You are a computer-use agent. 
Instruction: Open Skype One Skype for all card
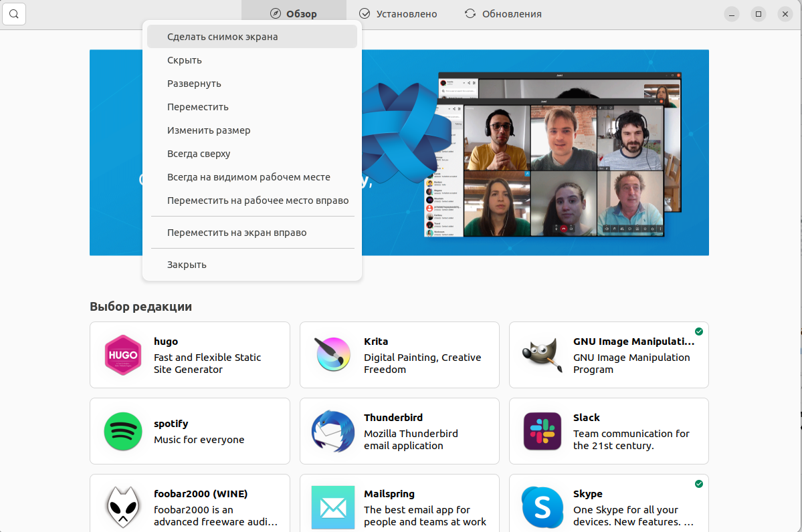click(x=609, y=503)
